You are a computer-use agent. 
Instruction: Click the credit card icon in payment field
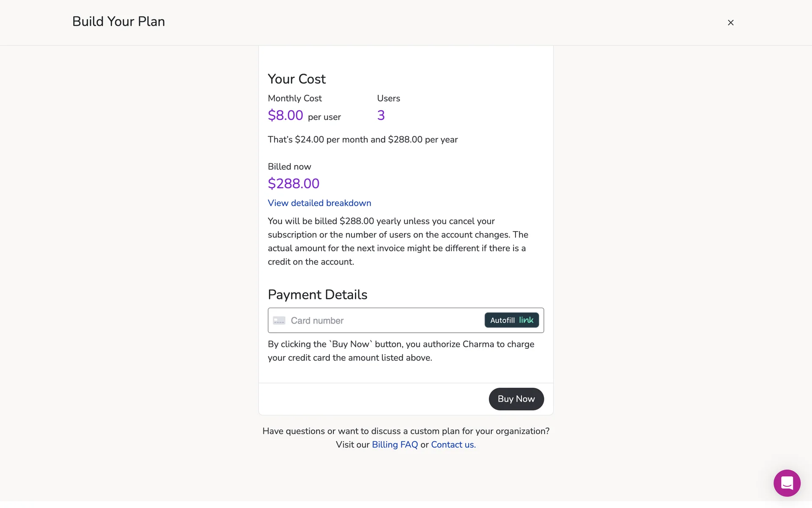tap(279, 320)
